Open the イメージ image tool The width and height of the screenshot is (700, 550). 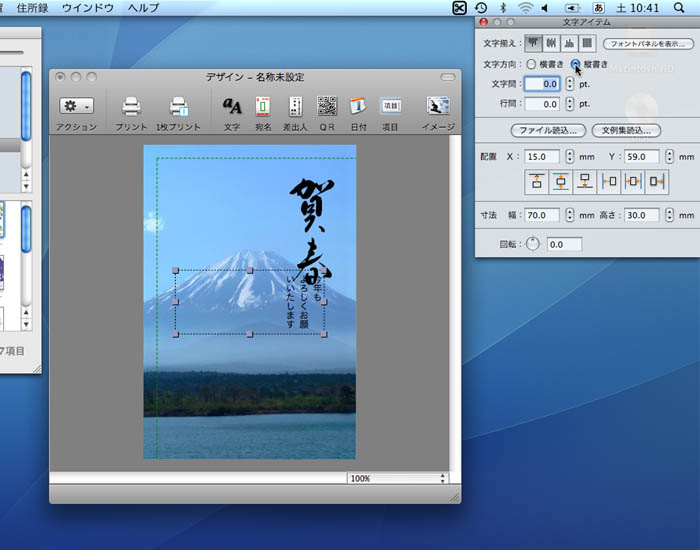point(437,107)
